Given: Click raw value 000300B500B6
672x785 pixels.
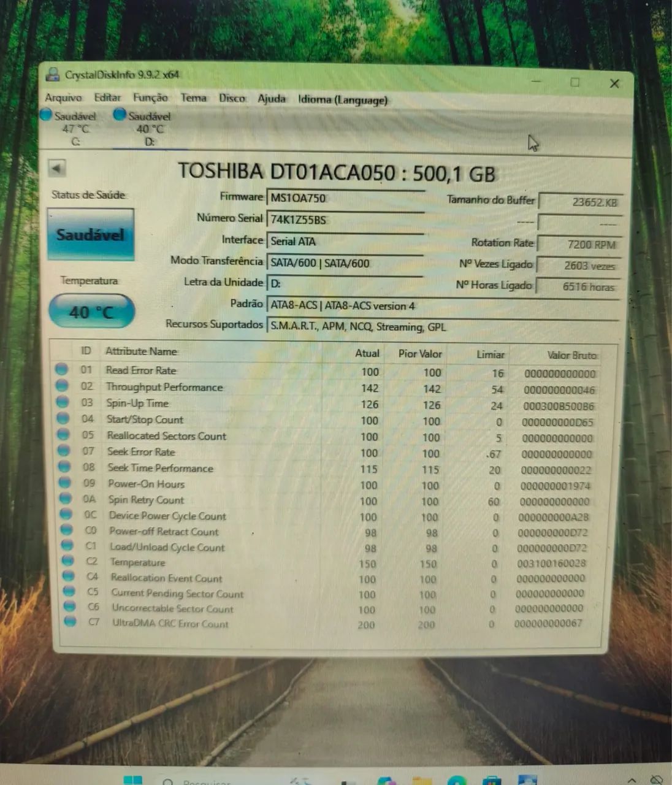Looking at the screenshot, I should click(x=559, y=406).
